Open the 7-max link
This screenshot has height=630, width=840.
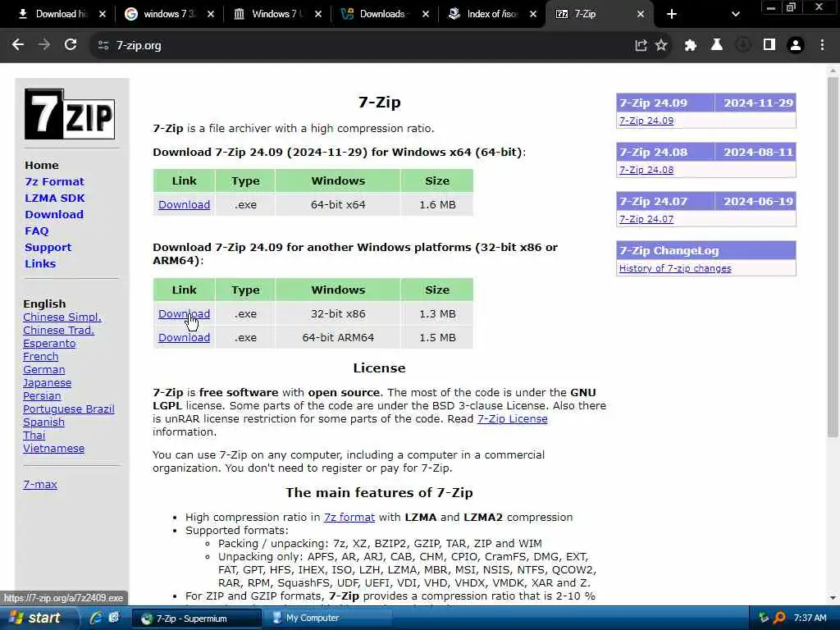(40, 484)
